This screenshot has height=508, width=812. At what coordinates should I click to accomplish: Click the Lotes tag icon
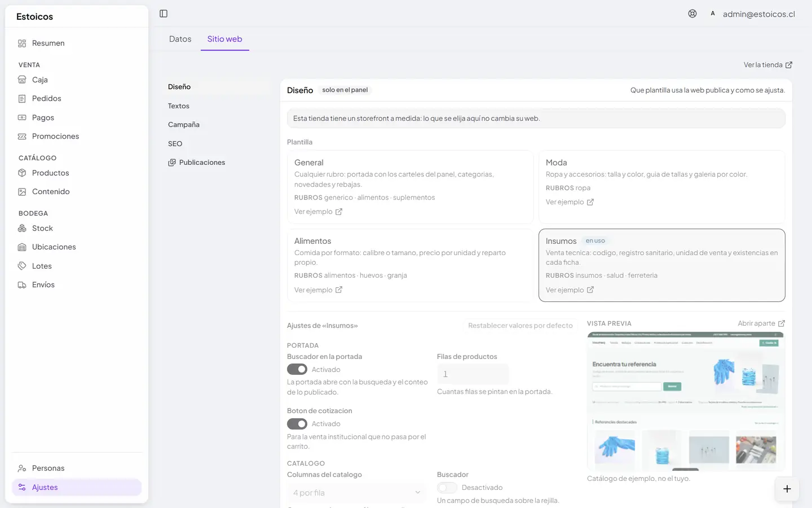point(22,266)
